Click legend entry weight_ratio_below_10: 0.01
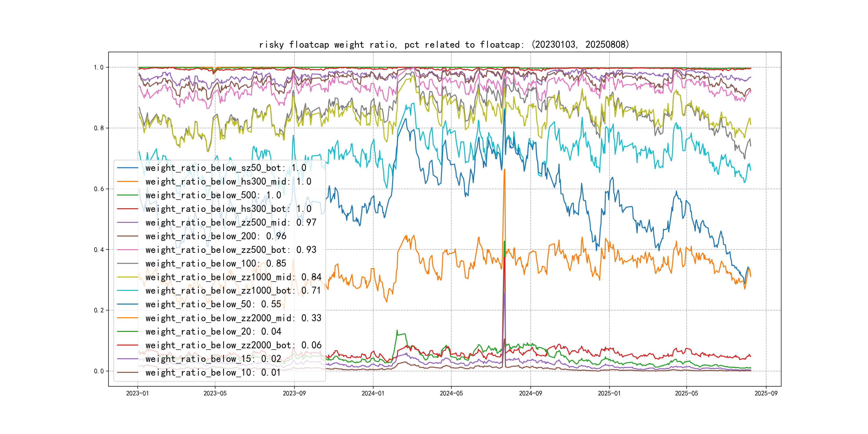 coord(213,372)
